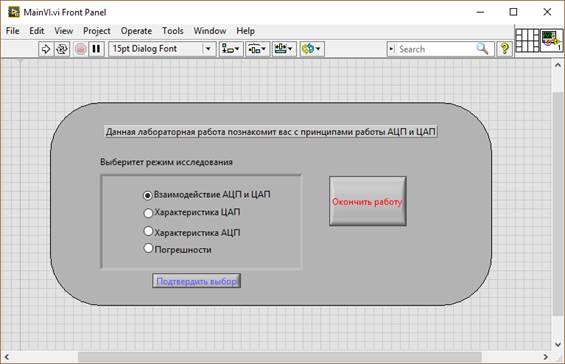This screenshot has height=364, width=565.
Task: Close the MainVI.vi Front Panel window
Action: (547, 12)
